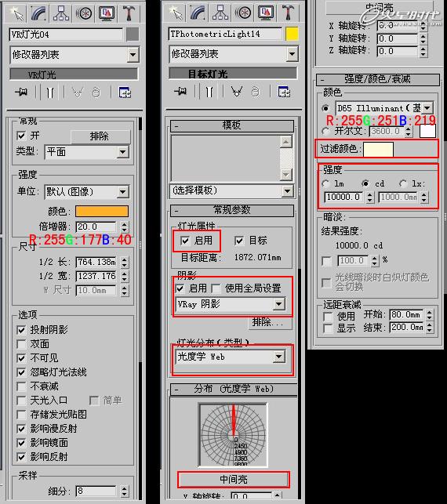This screenshot has width=447, height=504.
Task: Toggle VR light 开 checkbox
Action: pos(21,136)
